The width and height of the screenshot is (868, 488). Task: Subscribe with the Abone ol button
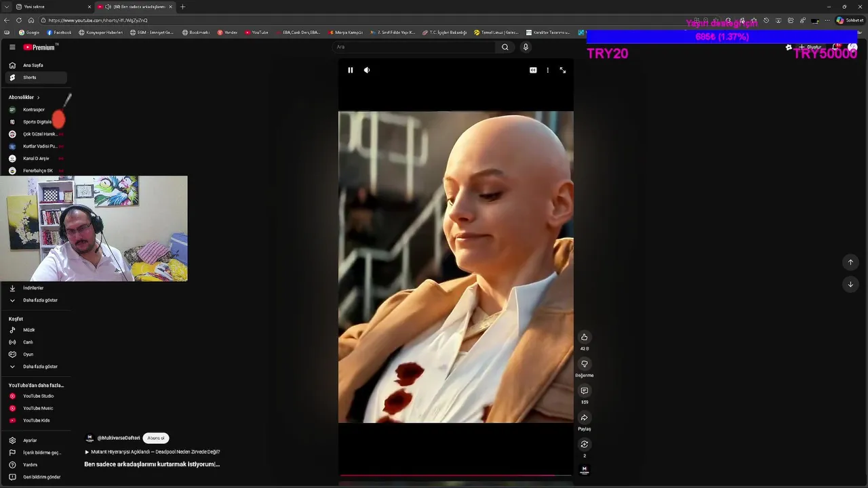pos(156,438)
